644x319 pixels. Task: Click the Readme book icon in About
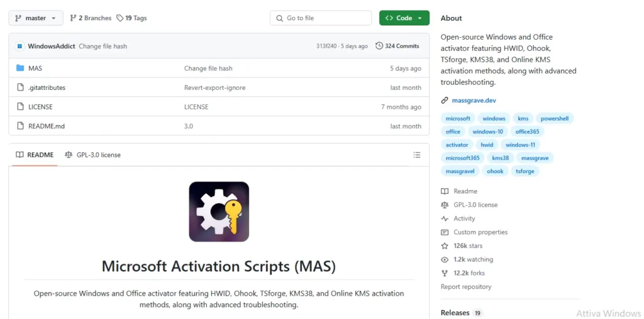[445, 191]
